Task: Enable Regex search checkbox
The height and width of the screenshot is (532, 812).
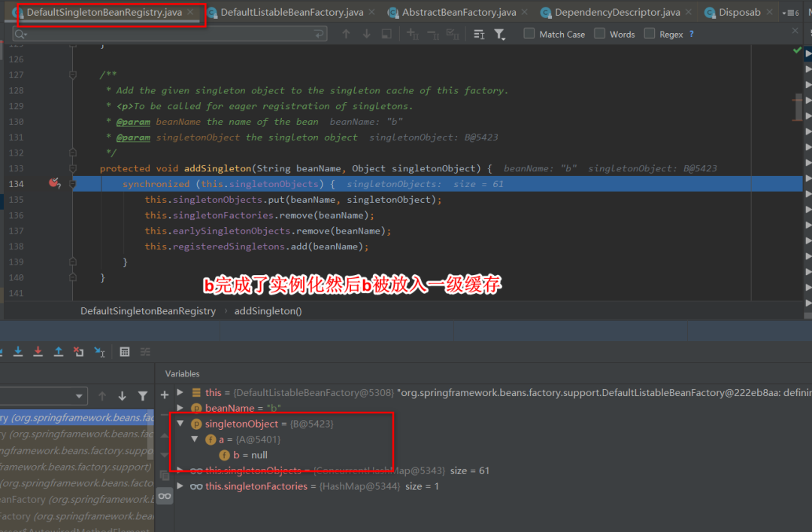Action: (650, 34)
